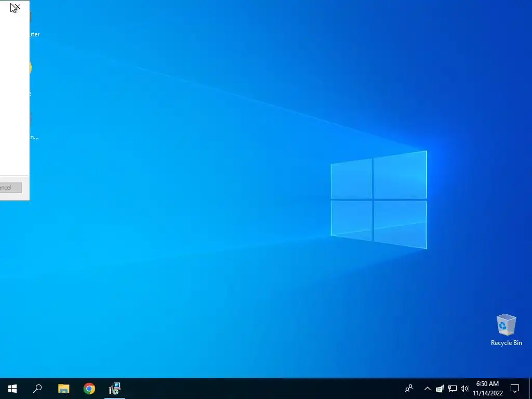532x399 pixels.
Task: Close the partially hidden dialog window
Action: (18, 7)
